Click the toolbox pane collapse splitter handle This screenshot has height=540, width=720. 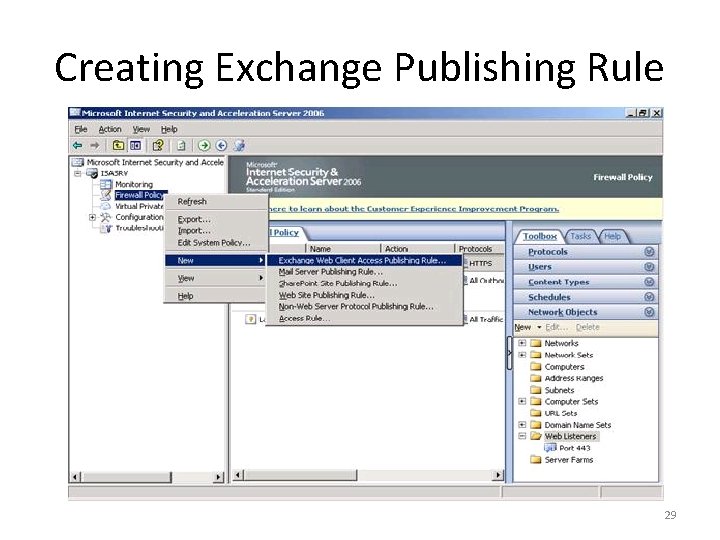[x=509, y=353]
